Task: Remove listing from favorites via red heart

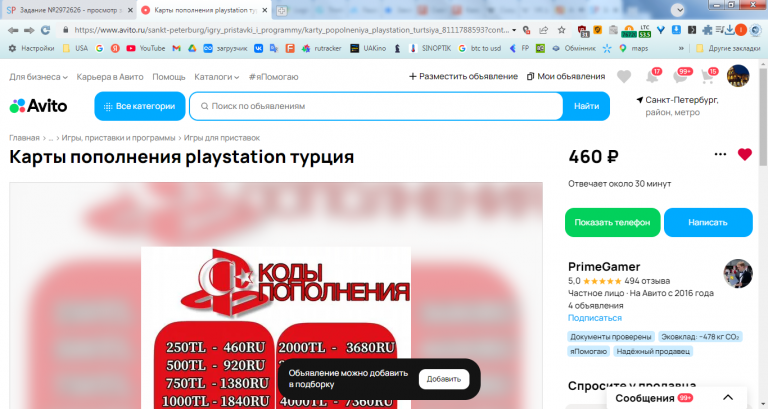Action: click(x=744, y=154)
